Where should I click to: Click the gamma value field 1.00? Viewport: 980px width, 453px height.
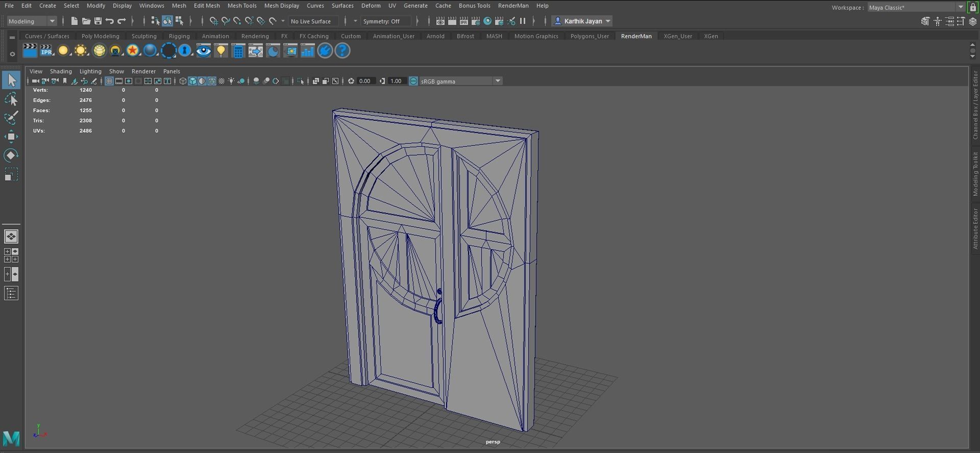pyautogui.click(x=397, y=81)
